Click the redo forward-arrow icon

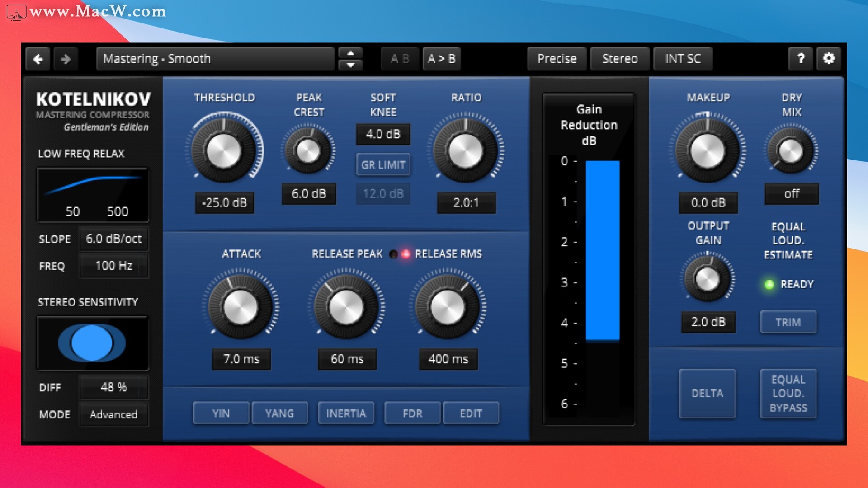pyautogui.click(x=66, y=59)
